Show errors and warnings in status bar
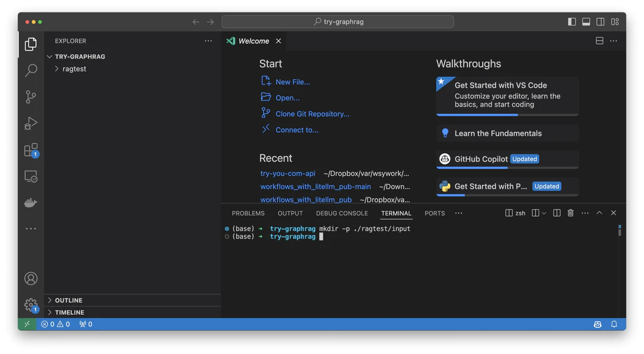This screenshot has height=354, width=644. (55, 325)
